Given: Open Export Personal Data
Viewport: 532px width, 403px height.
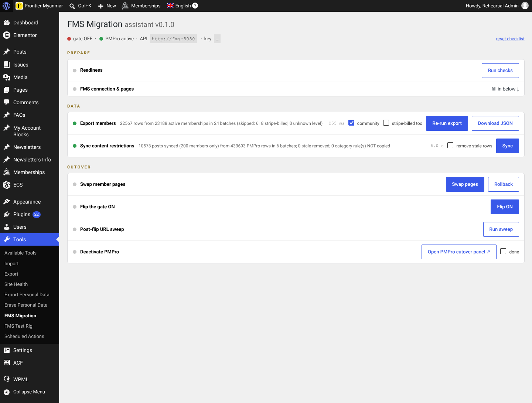Looking at the screenshot, I should tap(27, 295).
